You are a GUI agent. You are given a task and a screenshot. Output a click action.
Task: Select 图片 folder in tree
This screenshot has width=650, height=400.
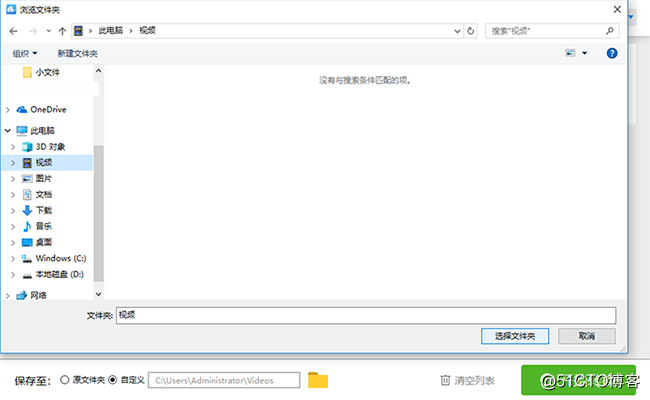tap(44, 179)
